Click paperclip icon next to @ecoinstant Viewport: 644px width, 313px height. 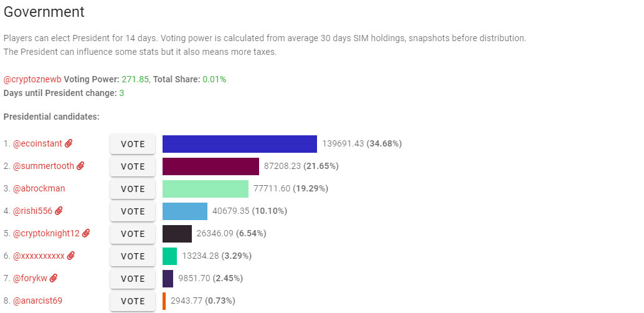pyautogui.click(x=69, y=143)
